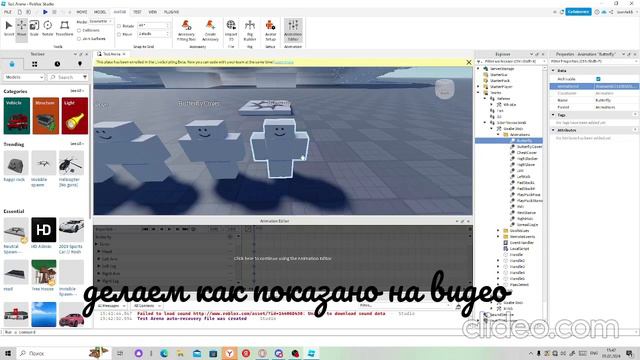Expand StarterPlayer in Explorer
This screenshot has height=360, width=640.
479,87
